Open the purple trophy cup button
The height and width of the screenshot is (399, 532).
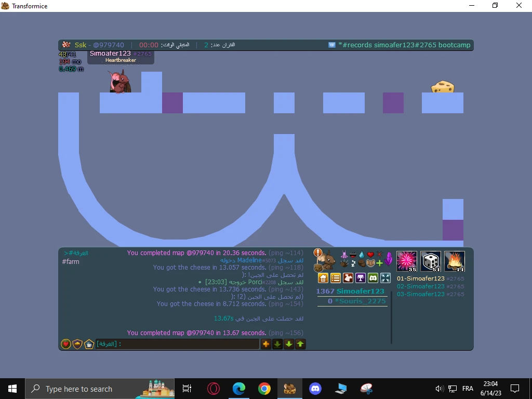pos(361,278)
